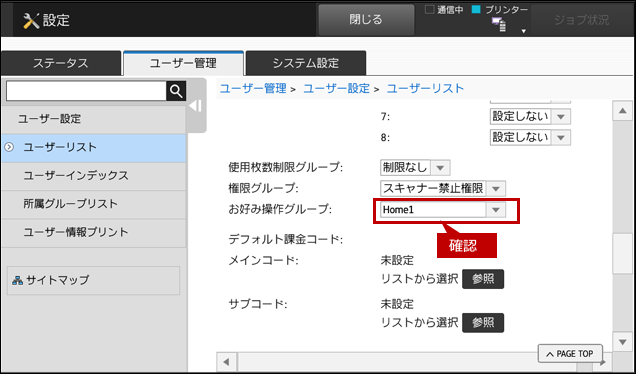Viewport: 636px width, 374px height.
Task: Click the printer status icon
Action: [x=499, y=25]
